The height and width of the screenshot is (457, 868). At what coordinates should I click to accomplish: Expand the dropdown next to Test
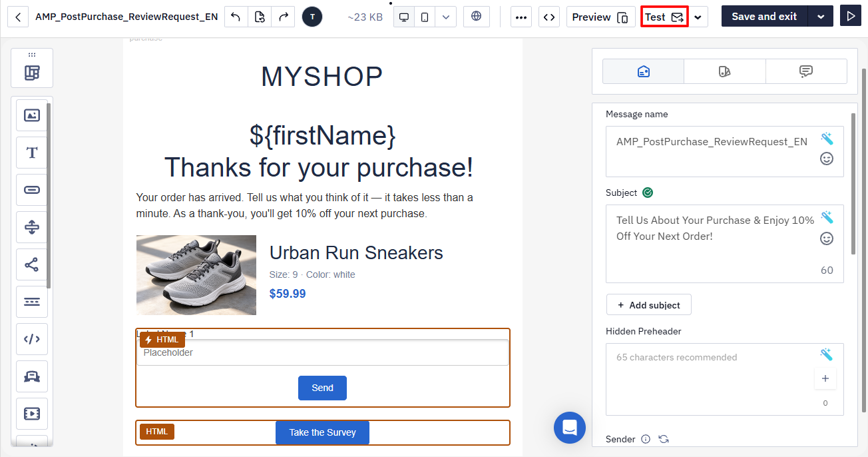tap(698, 17)
